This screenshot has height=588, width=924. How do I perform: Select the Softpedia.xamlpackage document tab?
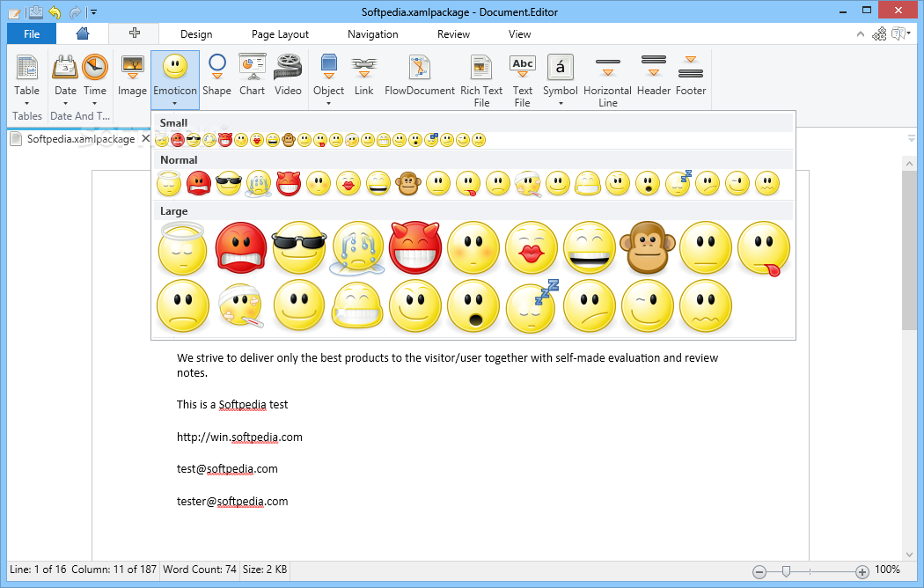tap(81, 139)
